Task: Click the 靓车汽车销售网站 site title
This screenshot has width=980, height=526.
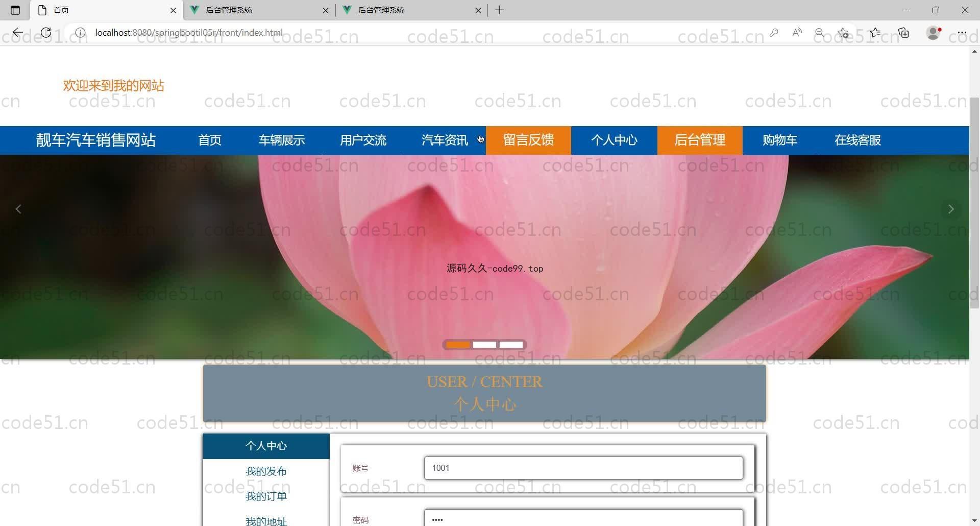Action: [x=96, y=140]
